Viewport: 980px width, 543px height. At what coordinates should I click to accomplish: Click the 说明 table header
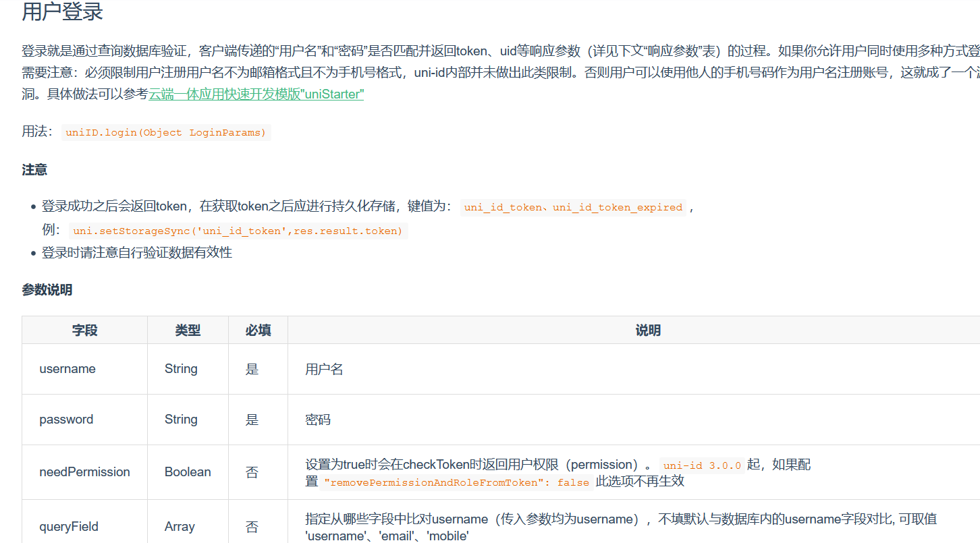click(x=648, y=330)
